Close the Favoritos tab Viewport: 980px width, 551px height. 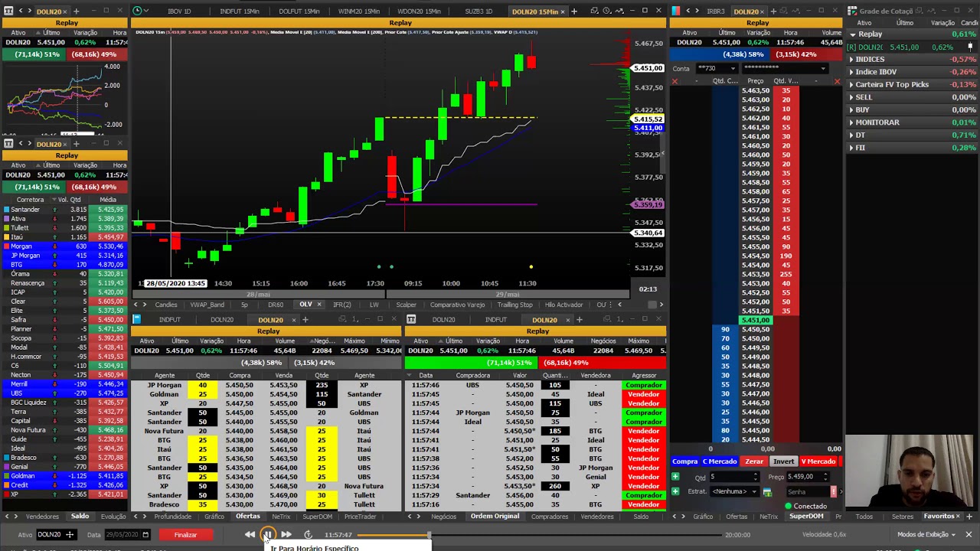pyautogui.click(x=959, y=517)
